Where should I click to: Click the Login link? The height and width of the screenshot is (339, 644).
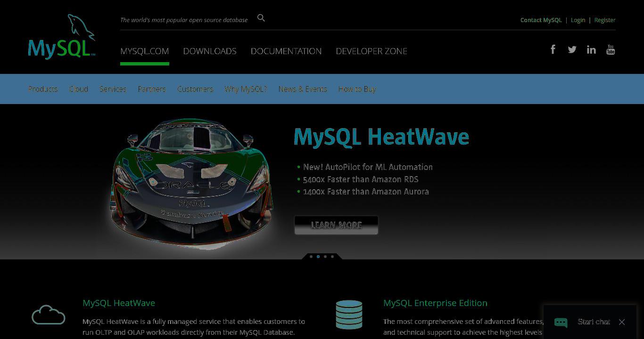(x=578, y=20)
